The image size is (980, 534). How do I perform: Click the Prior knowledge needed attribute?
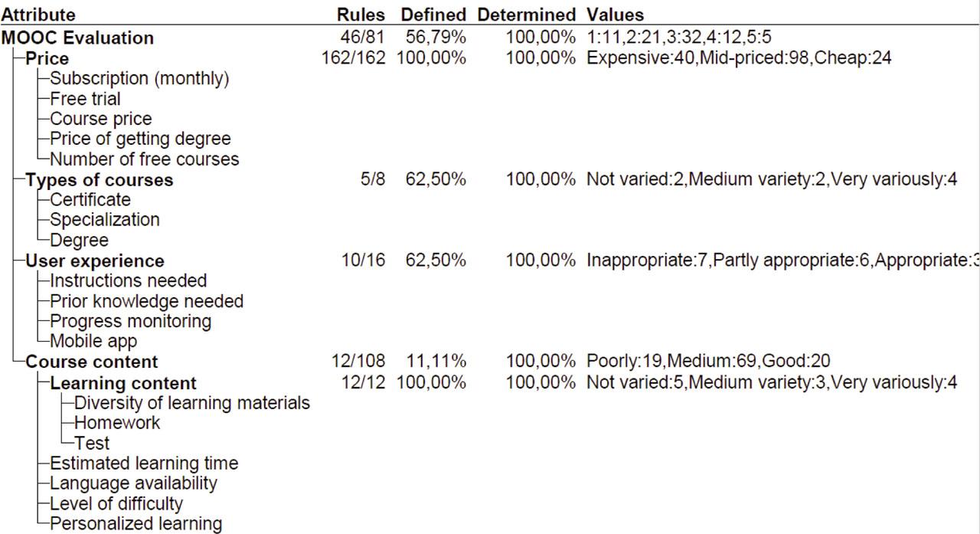pyautogui.click(x=146, y=301)
